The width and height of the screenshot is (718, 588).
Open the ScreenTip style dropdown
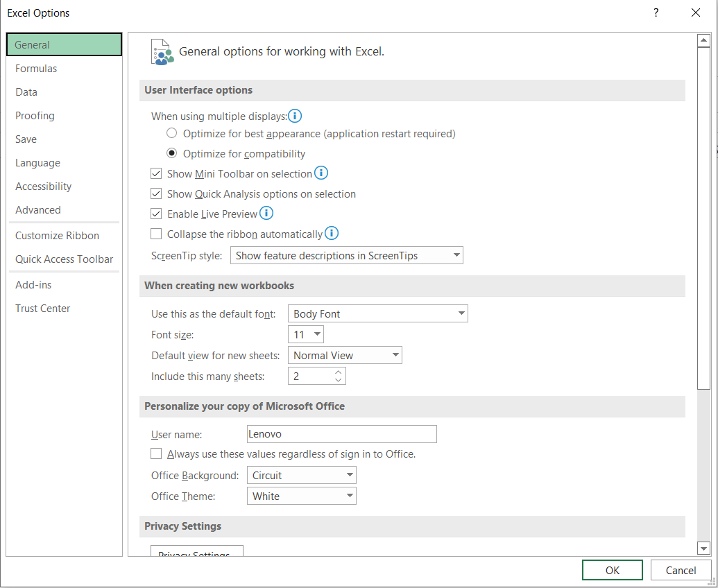point(346,256)
